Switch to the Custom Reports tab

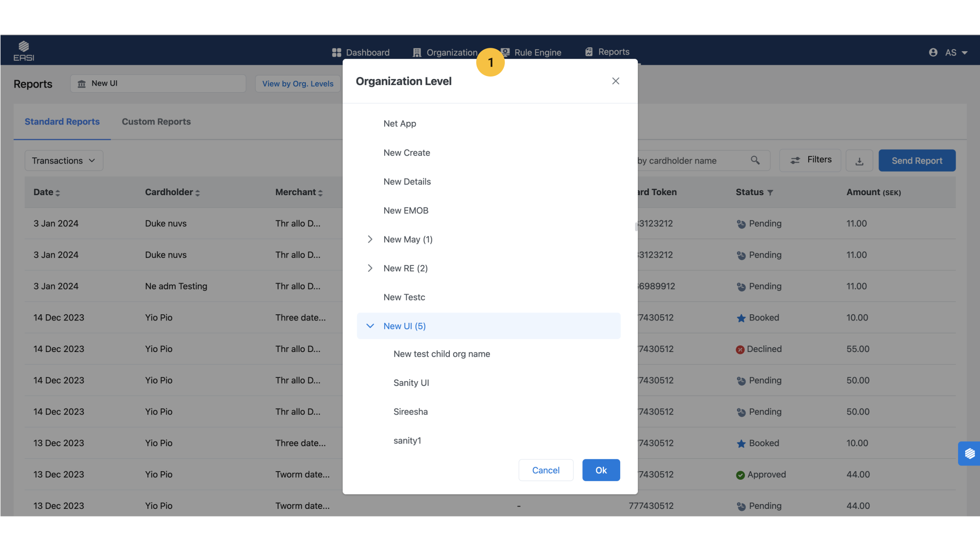pyautogui.click(x=156, y=121)
